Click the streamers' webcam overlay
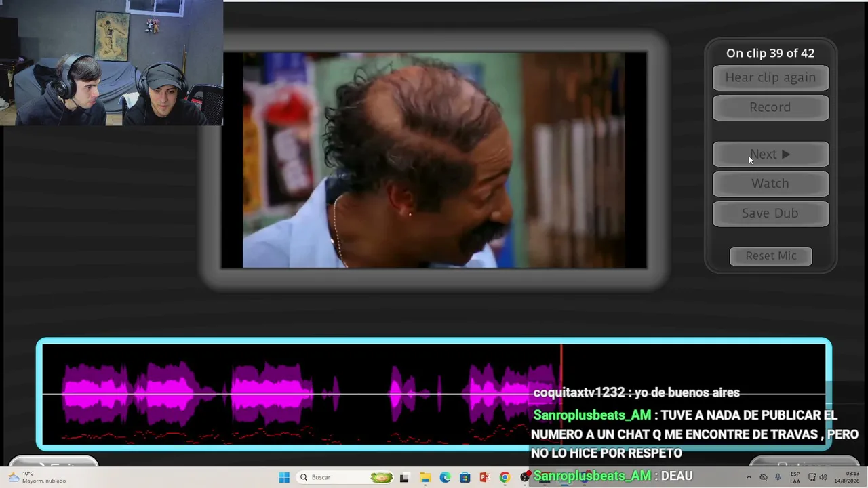 pos(111,62)
